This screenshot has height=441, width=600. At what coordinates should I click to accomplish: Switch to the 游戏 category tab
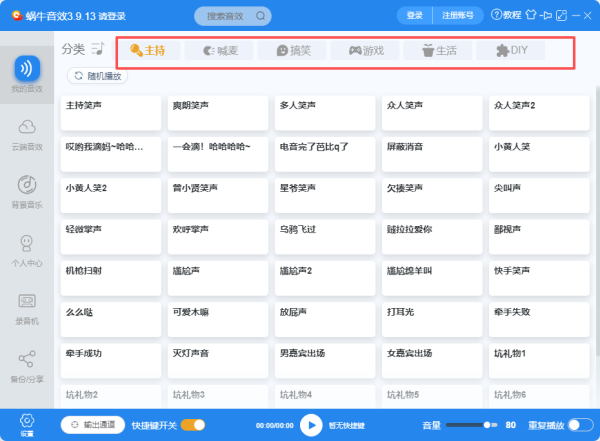point(365,51)
